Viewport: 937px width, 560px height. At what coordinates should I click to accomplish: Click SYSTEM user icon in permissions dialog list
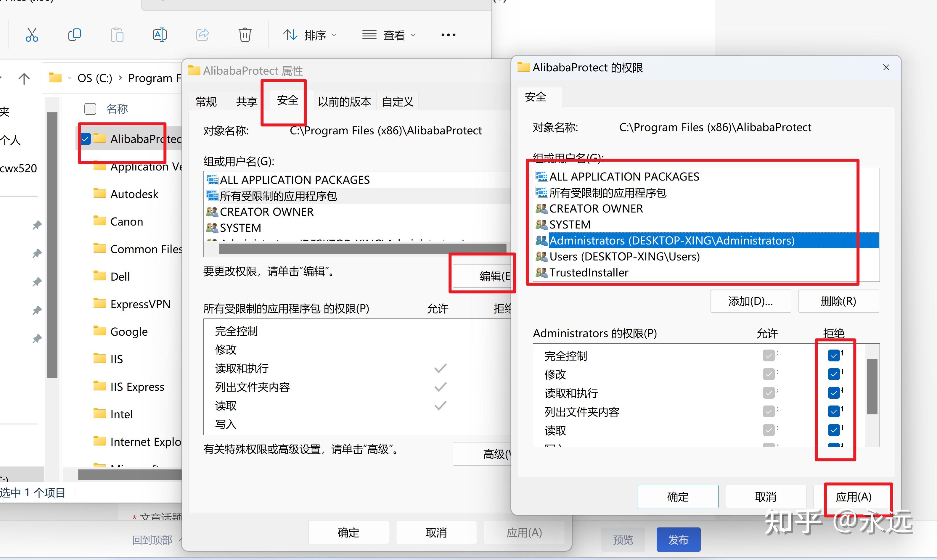coord(541,225)
